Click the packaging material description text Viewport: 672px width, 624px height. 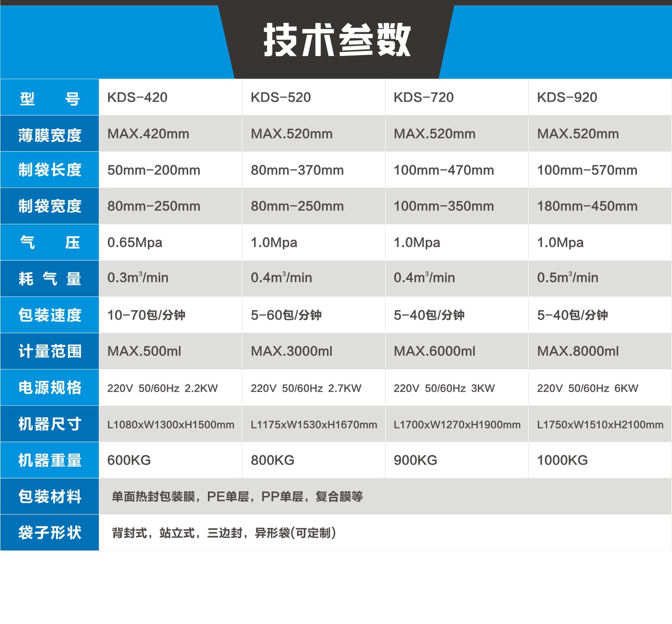237,497
